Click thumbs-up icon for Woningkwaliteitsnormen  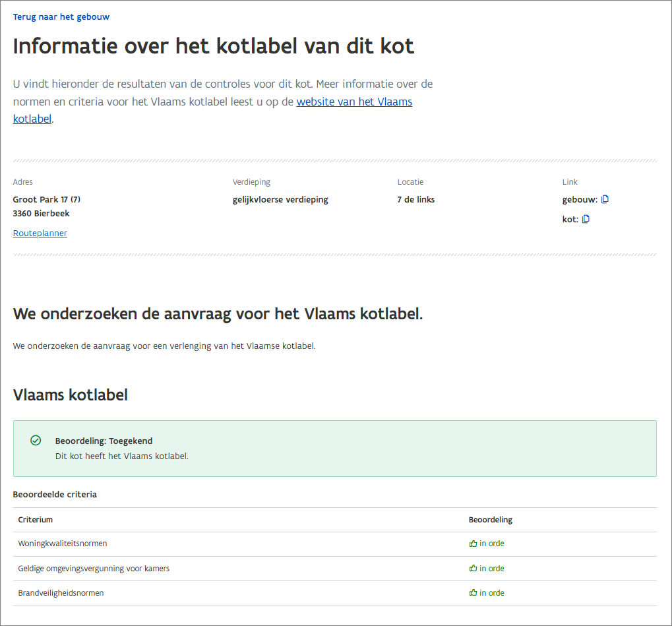click(473, 544)
